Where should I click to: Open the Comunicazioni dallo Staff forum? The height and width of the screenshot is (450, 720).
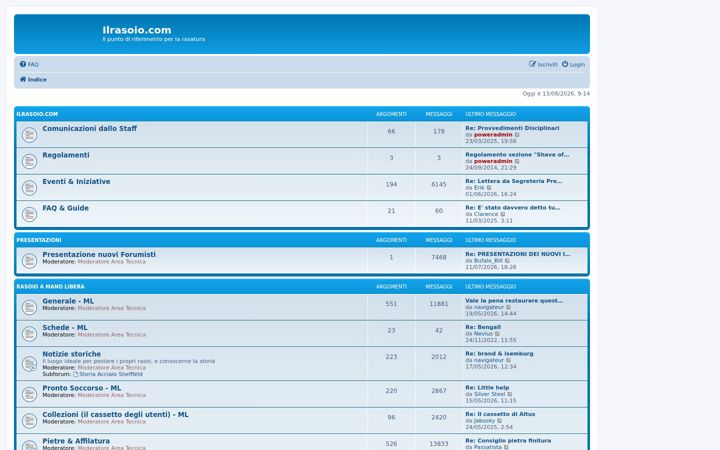coord(90,129)
